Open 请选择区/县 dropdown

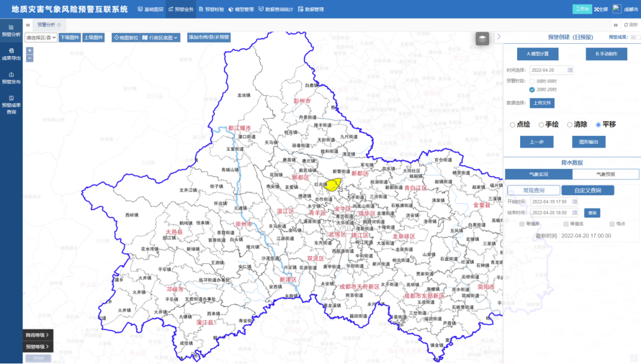41,38
